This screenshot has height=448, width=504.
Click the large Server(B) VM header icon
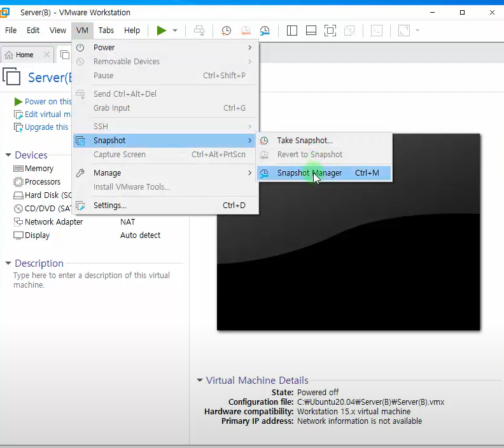(11, 76)
